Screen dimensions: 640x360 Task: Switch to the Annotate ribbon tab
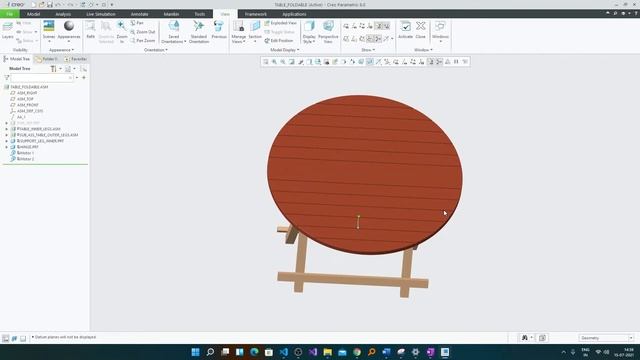[140, 14]
